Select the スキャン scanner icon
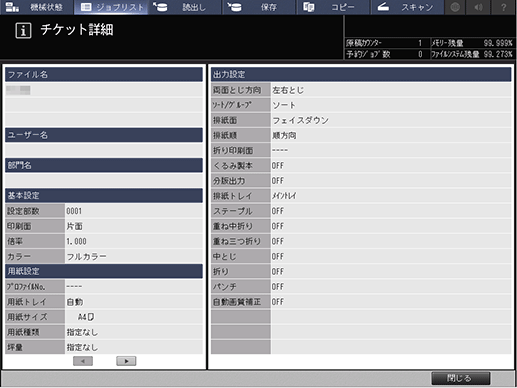This screenshot has width=517, height=388. (x=383, y=7)
